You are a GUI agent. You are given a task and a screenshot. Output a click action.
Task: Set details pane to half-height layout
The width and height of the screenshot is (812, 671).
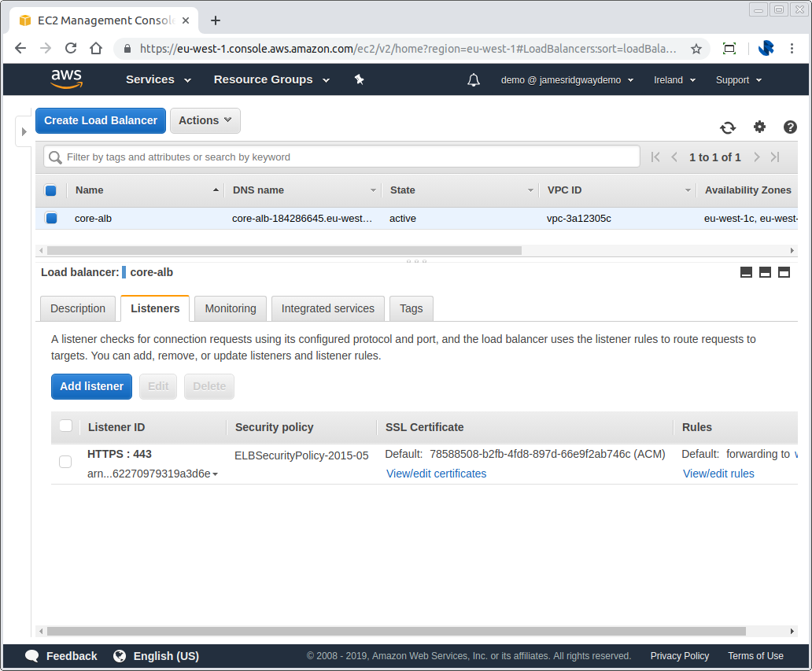click(765, 272)
